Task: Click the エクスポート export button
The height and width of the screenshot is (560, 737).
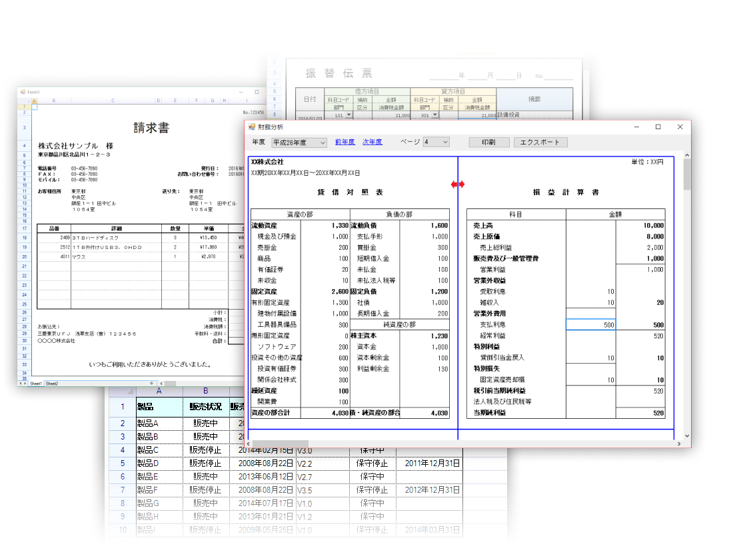Action: (540, 142)
